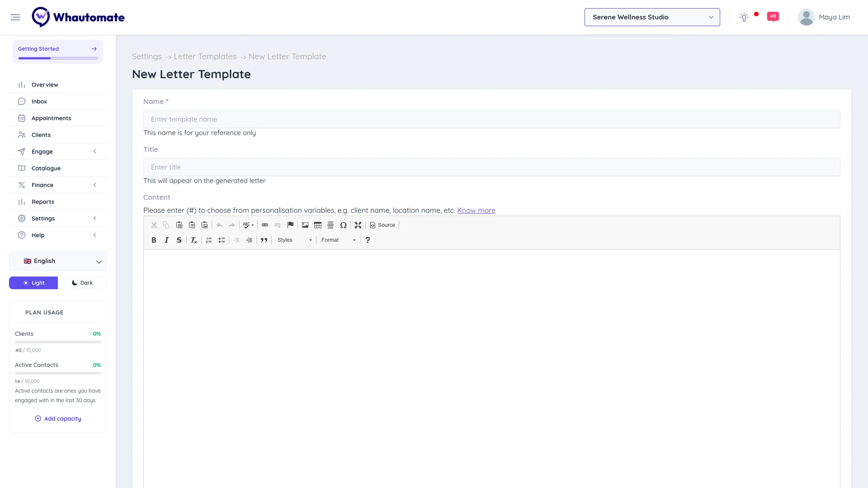The width and height of the screenshot is (868, 488).
Task: Click the Title input field
Action: click(x=491, y=167)
